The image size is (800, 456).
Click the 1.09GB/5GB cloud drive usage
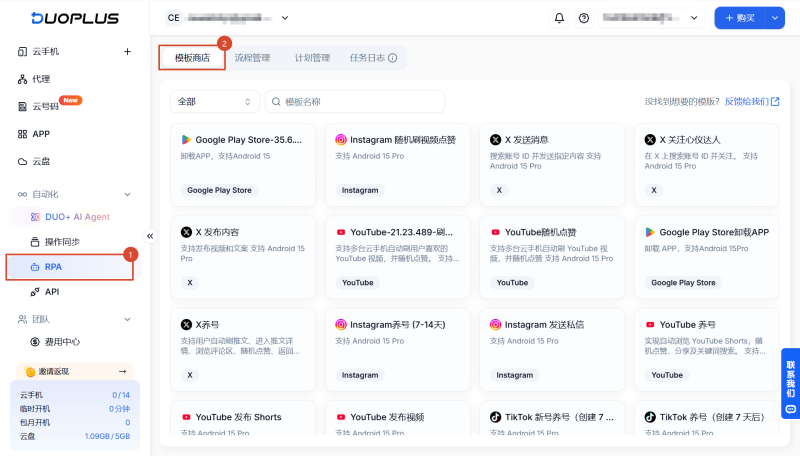[x=107, y=436]
